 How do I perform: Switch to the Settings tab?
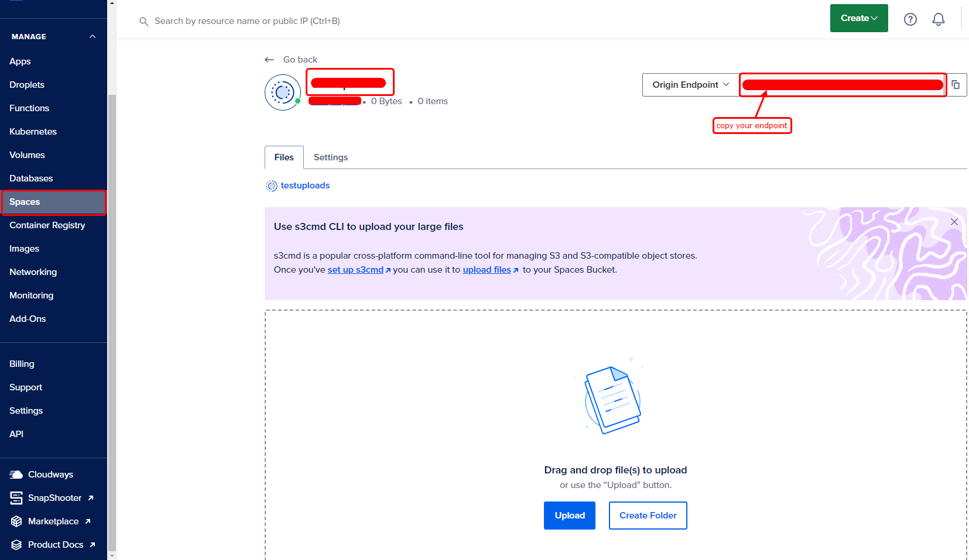pos(330,157)
